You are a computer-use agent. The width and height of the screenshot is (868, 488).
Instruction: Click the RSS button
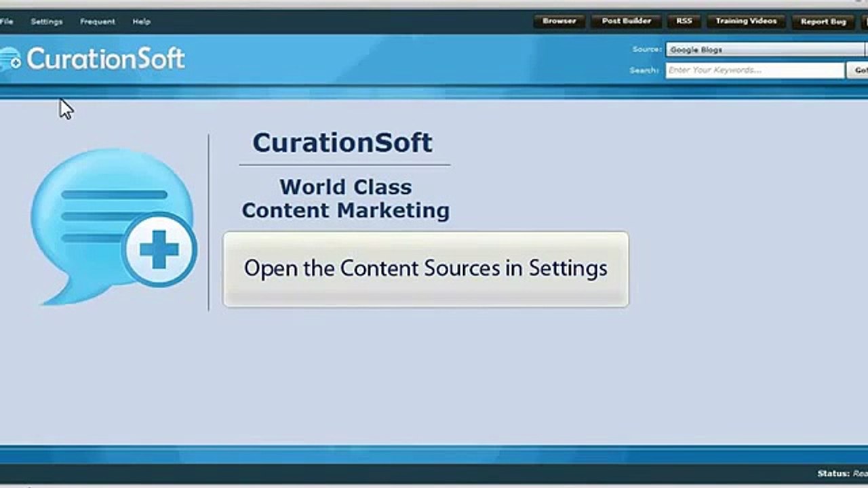coord(684,21)
